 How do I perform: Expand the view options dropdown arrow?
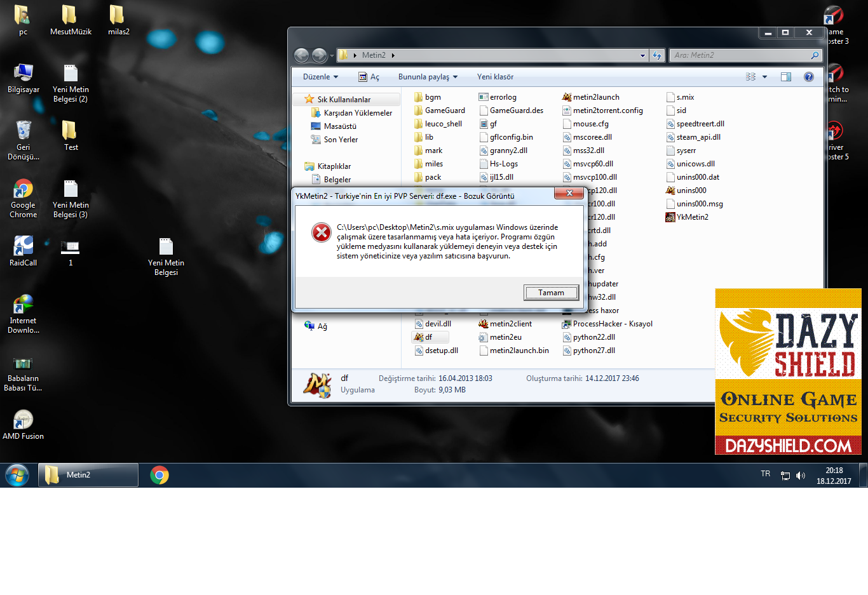pos(764,77)
